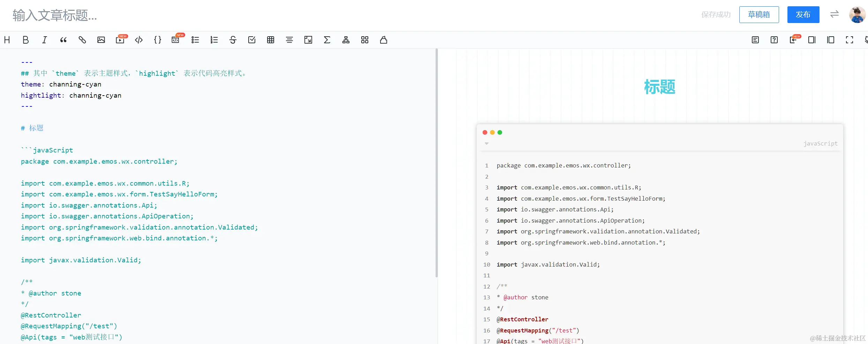Viewport: 868px width, 344px height.
Task: Click the '@RestController' line in the editor
Action: tap(51, 315)
